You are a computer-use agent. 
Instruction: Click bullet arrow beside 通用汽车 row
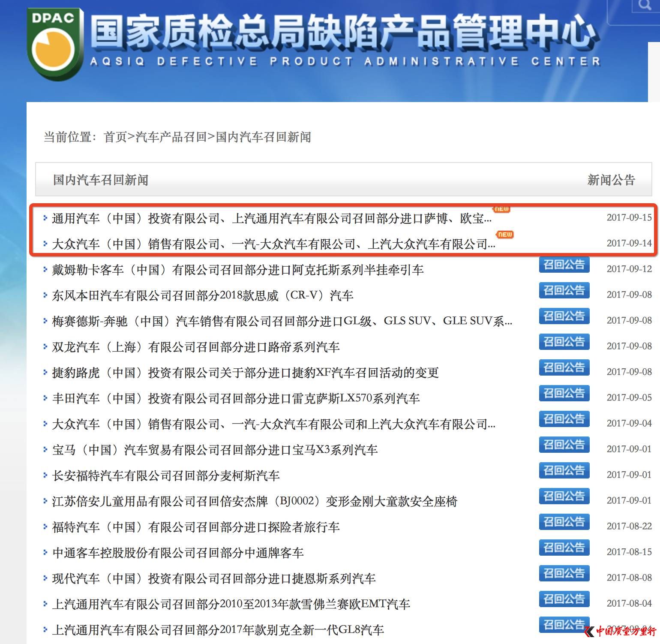pos(45,218)
